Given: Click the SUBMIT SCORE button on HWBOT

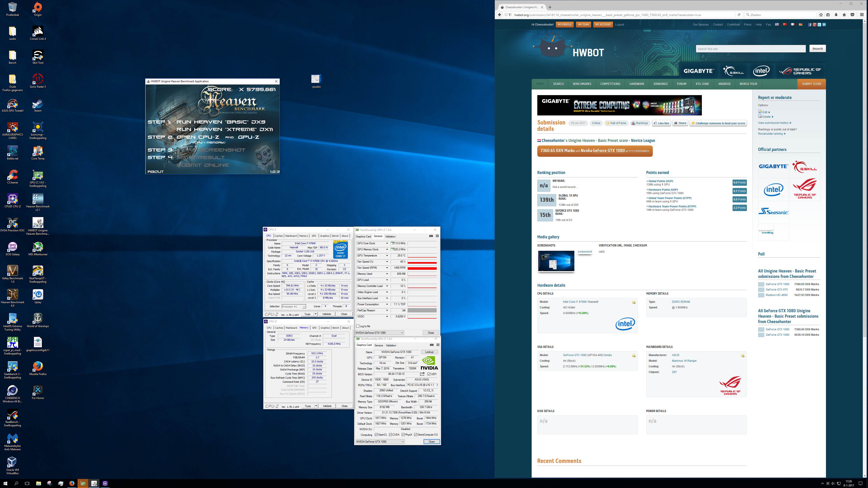Looking at the screenshot, I should point(811,84).
